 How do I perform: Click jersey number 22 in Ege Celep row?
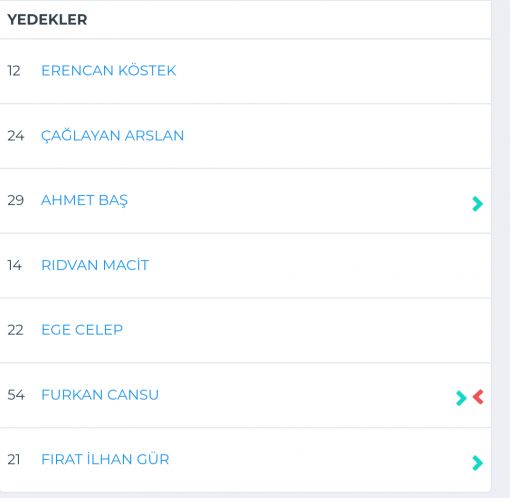[x=15, y=330]
